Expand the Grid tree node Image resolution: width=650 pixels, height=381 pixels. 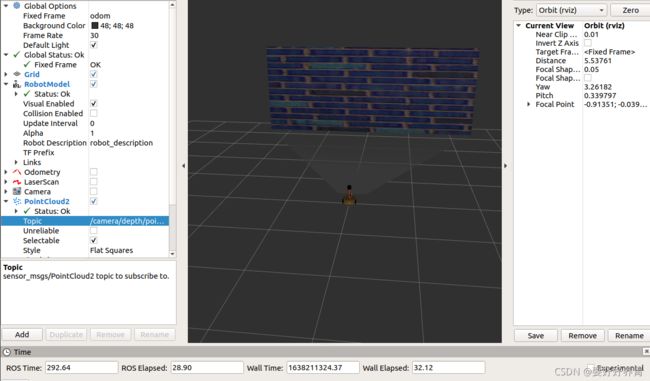click(6, 74)
